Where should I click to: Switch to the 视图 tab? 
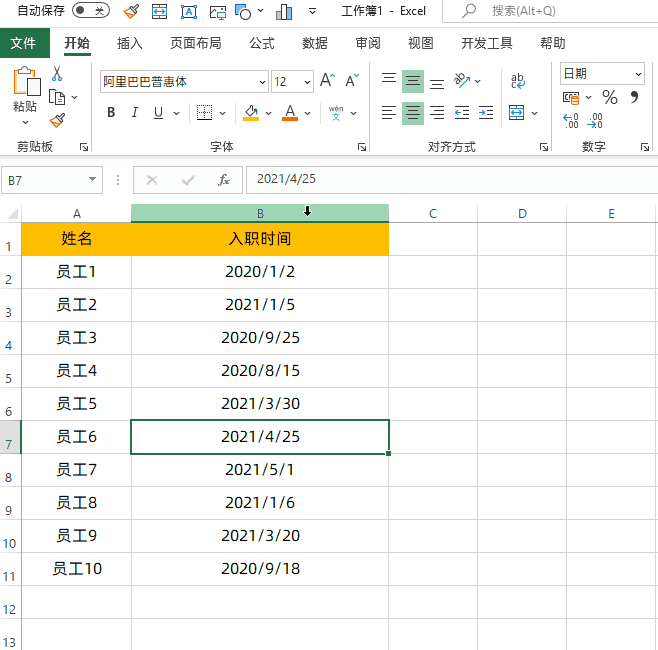coord(421,43)
